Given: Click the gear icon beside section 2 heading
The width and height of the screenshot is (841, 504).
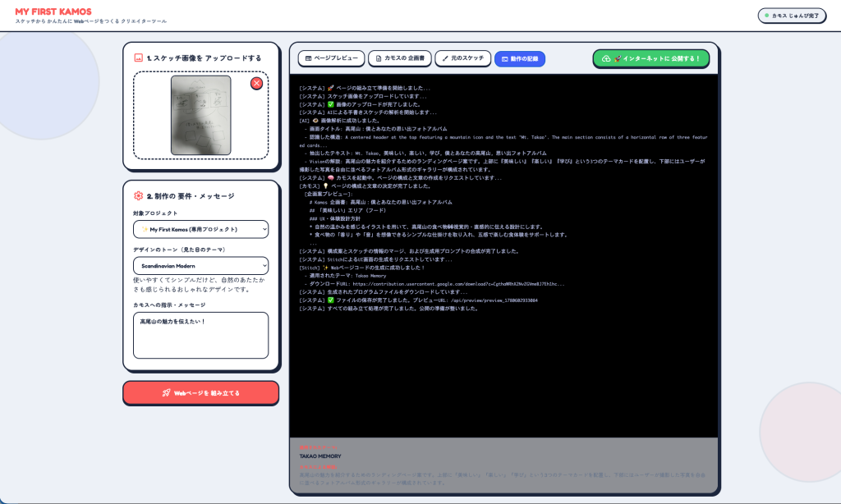Looking at the screenshot, I should (x=138, y=195).
